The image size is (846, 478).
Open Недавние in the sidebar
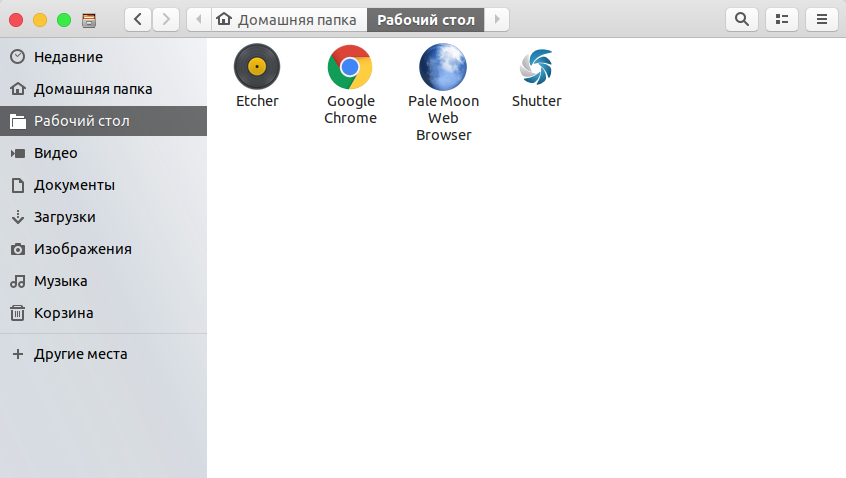coord(104,57)
